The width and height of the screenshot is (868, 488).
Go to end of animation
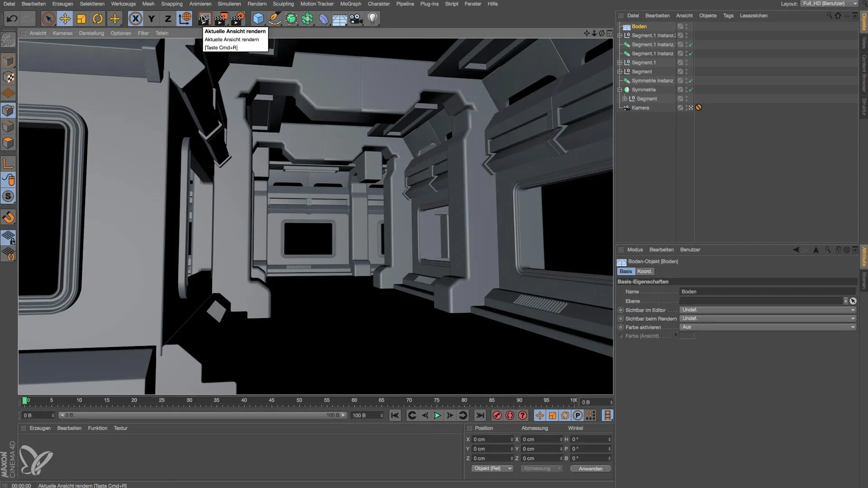click(x=480, y=415)
